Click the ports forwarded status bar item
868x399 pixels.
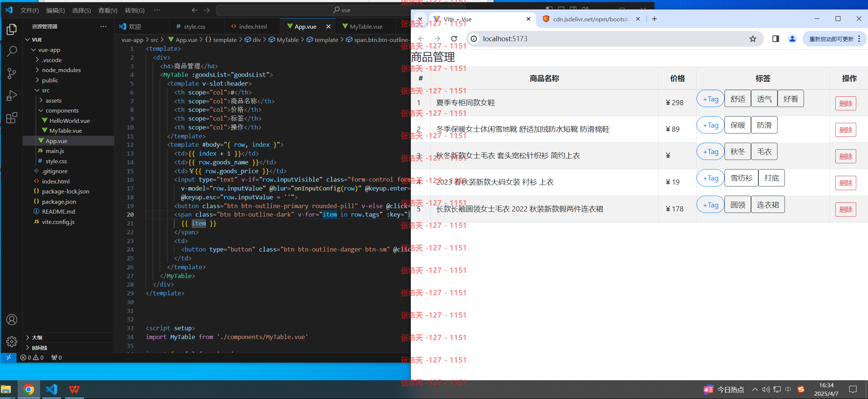click(56, 357)
